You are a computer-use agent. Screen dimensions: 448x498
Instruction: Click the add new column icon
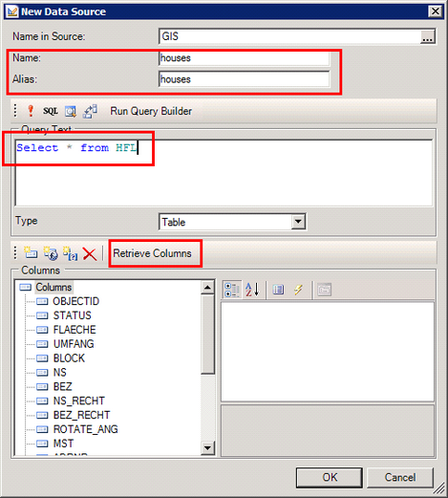coord(31,252)
